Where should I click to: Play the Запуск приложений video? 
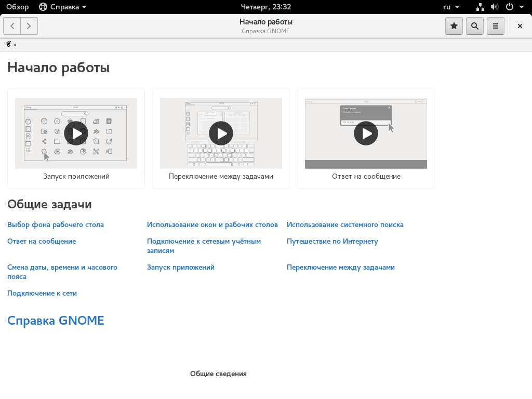click(x=76, y=134)
